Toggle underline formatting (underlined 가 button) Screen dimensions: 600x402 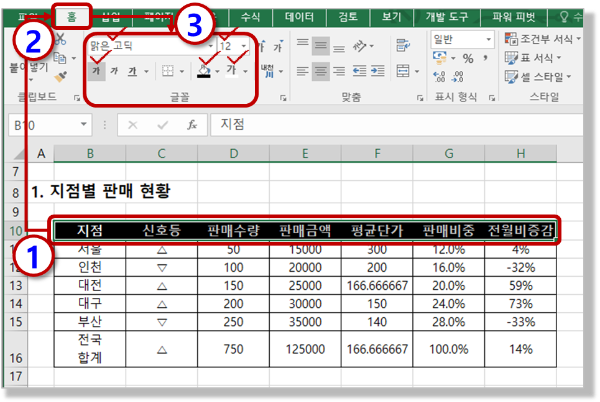coord(132,71)
